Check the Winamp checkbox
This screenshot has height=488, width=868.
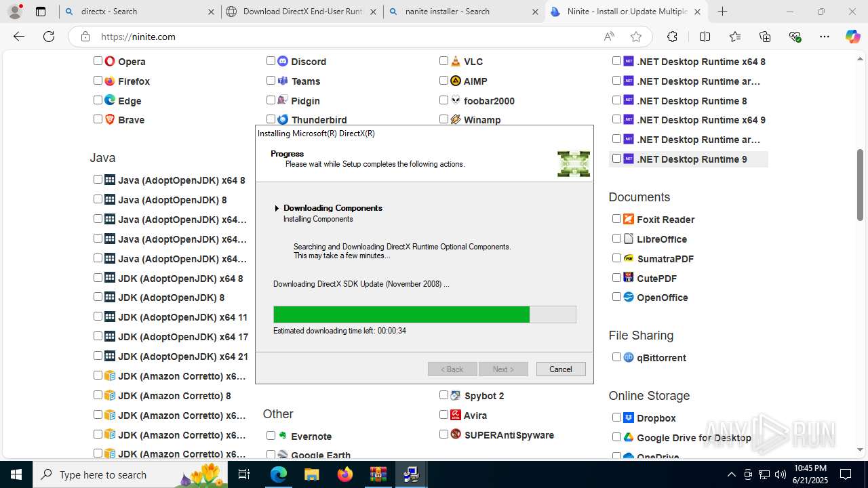(x=443, y=119)
